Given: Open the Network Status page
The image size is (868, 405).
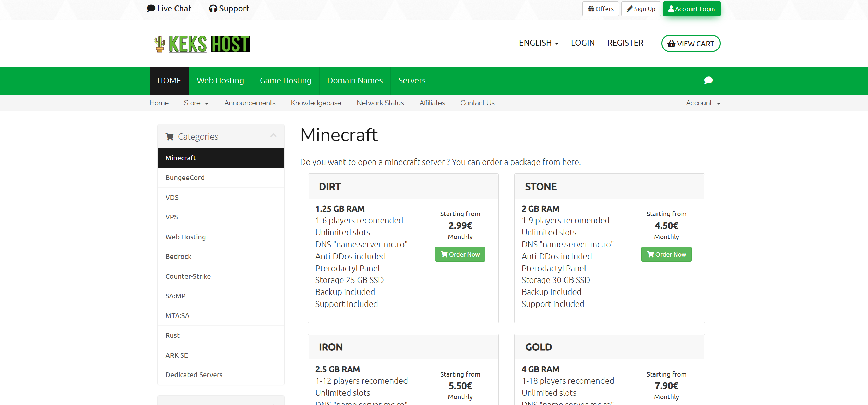Looking at the screenshot, I should (x=380, y=103).
